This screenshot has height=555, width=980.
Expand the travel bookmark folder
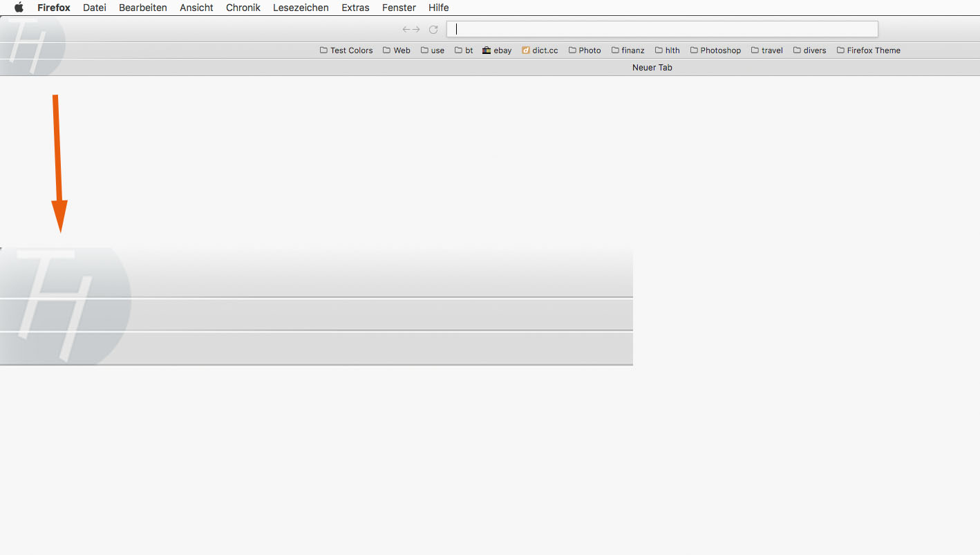point(767,50)
